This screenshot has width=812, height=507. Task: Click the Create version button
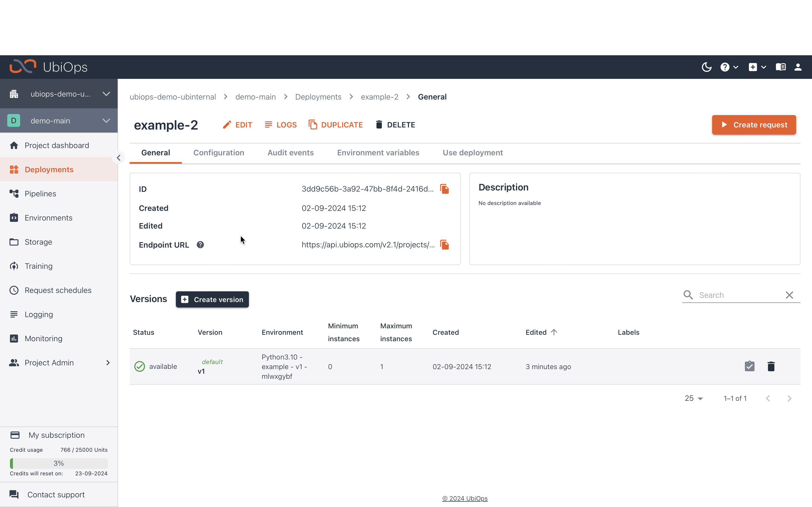(x=212, y=299)
